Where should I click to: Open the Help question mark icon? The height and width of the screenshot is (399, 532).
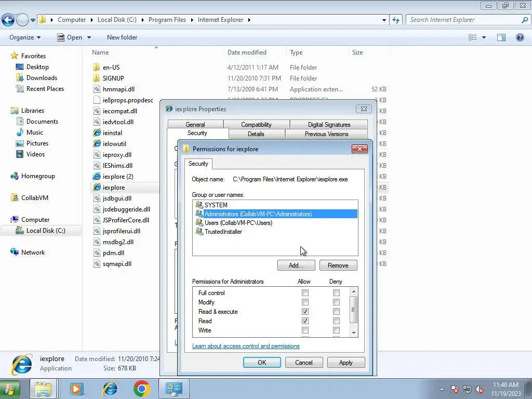pos(520,37)
